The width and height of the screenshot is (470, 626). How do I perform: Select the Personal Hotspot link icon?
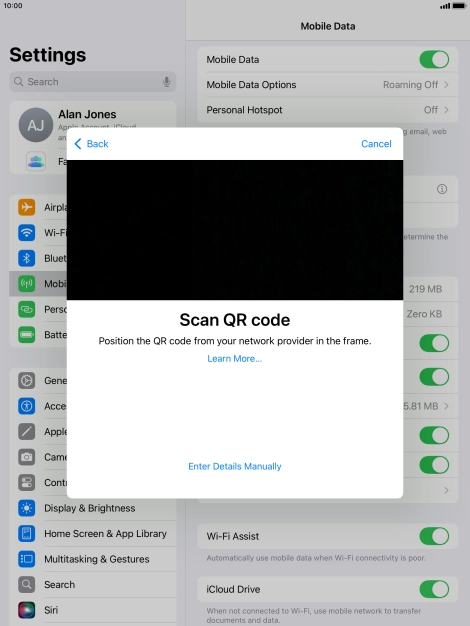coord(27,309)
